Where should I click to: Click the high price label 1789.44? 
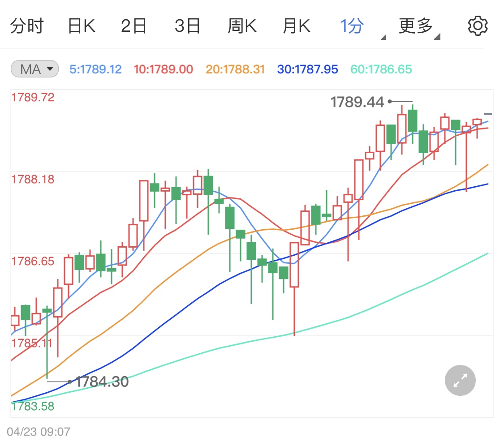click(x=357, y=102)
